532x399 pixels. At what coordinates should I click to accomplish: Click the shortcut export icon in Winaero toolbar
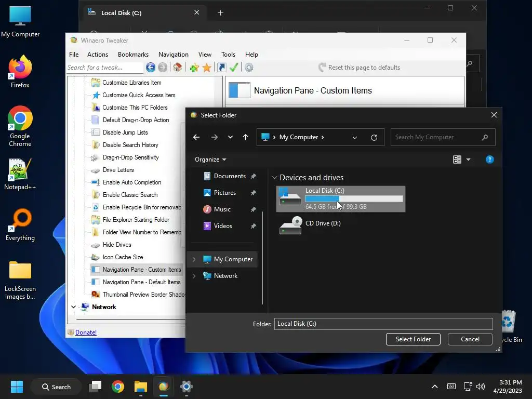[x=221, y=68]
